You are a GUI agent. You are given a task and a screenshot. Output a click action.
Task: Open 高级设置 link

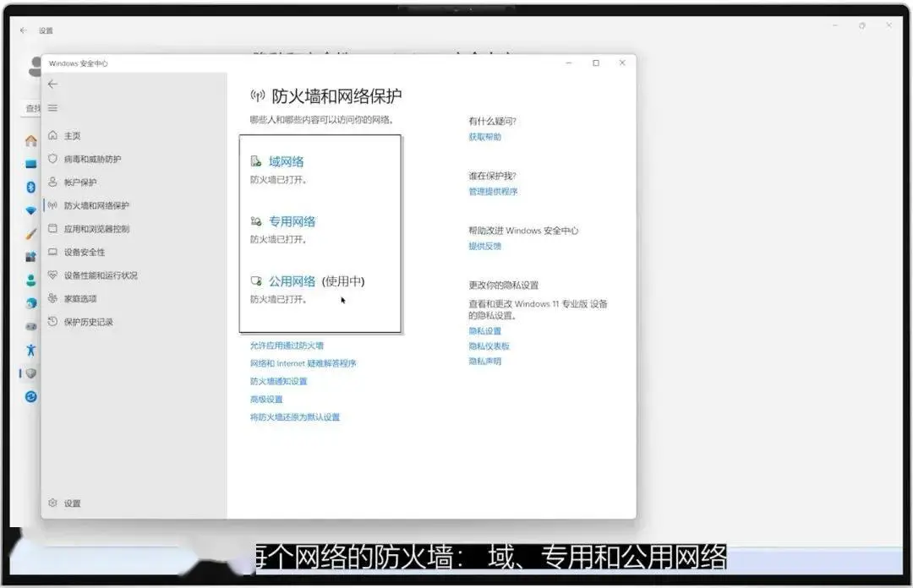(266, 400)
